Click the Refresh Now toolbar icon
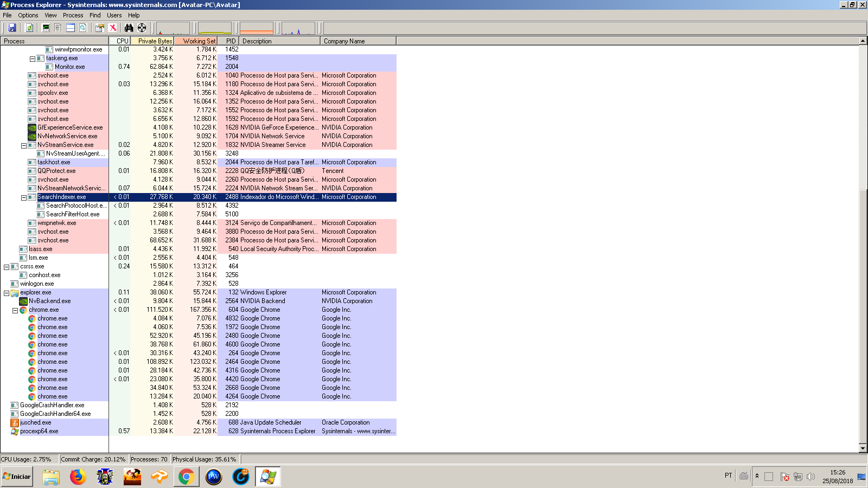868x488 pixels. (29, 28)
